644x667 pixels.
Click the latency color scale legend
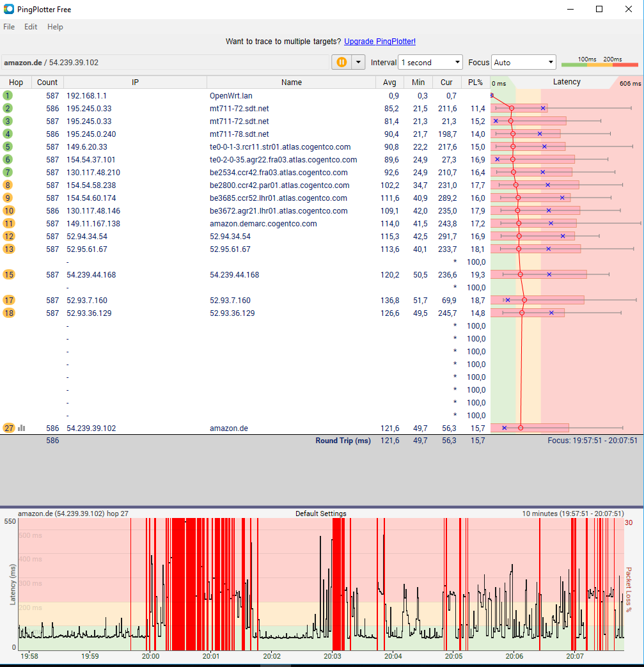pyautogui.click(x=600, y=62)
